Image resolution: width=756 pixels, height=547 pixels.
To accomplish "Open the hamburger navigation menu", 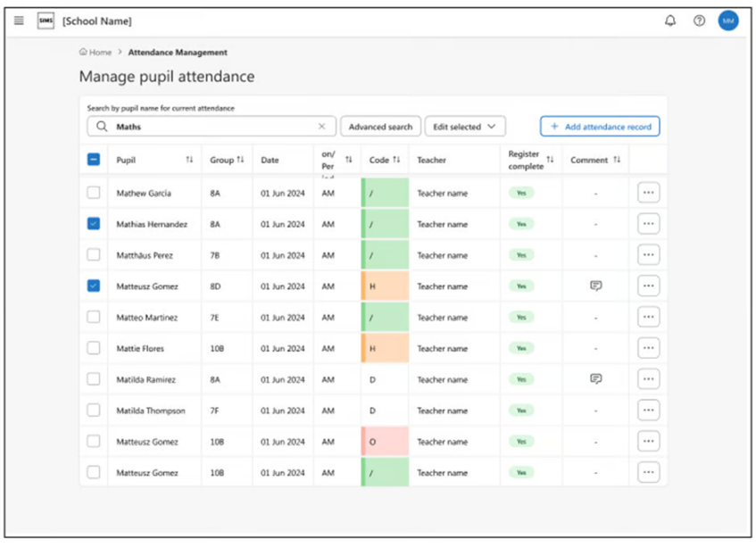I will point(19,21).
